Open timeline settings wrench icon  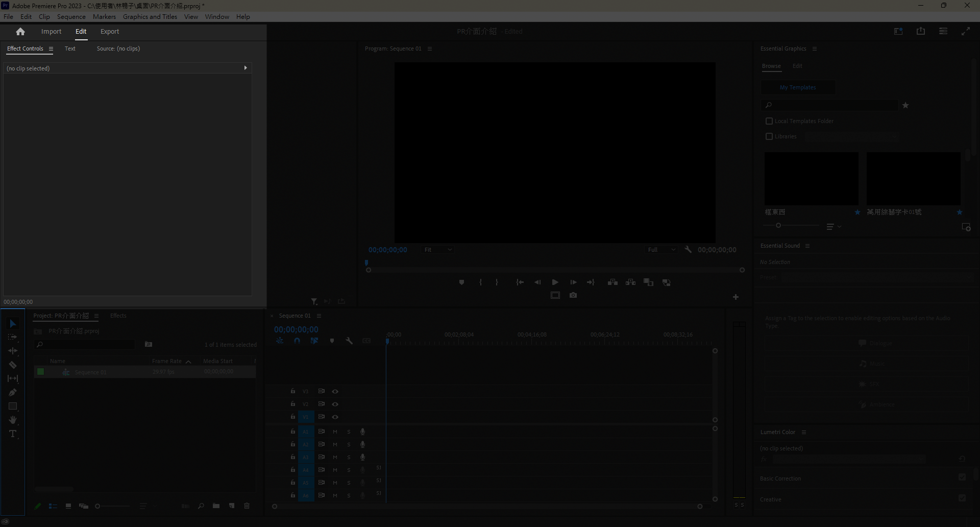pos(349,341)
